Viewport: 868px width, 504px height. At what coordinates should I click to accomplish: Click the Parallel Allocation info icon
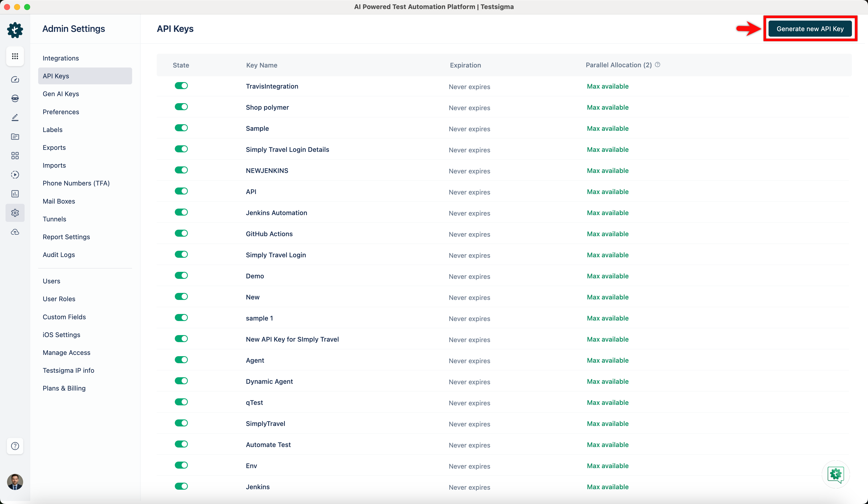658,65
